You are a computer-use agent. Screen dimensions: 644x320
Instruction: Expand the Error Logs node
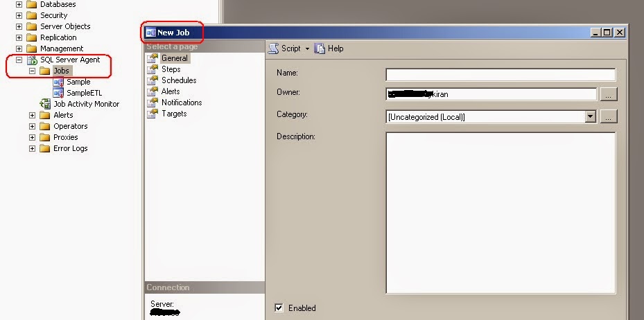point(32,148)
